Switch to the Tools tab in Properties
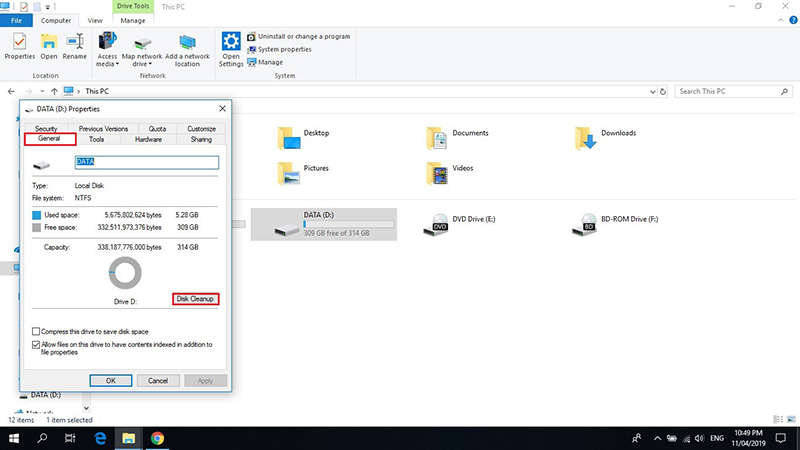Viewport: 800px width, 450px height. point(96,140)
